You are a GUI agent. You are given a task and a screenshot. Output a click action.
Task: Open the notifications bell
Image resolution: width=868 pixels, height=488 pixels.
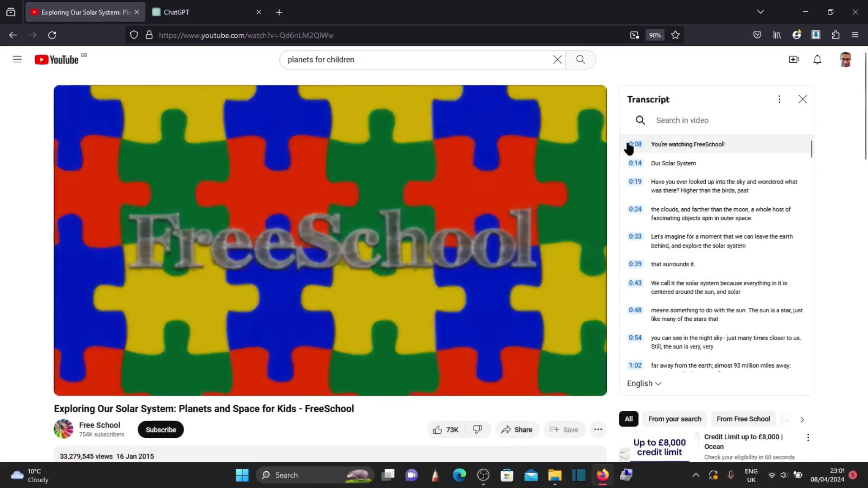point(817,60)
